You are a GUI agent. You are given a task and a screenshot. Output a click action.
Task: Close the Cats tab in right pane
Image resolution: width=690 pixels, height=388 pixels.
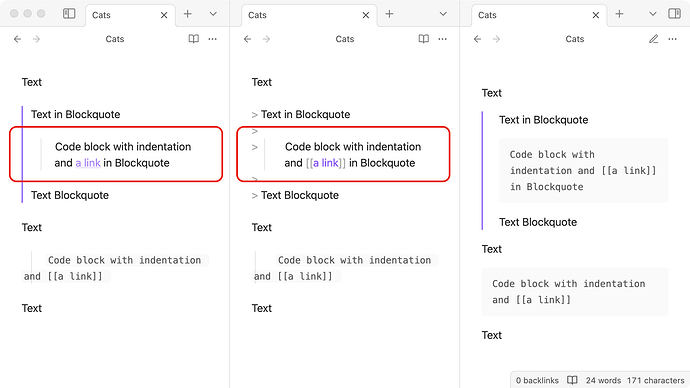(595, 15)
